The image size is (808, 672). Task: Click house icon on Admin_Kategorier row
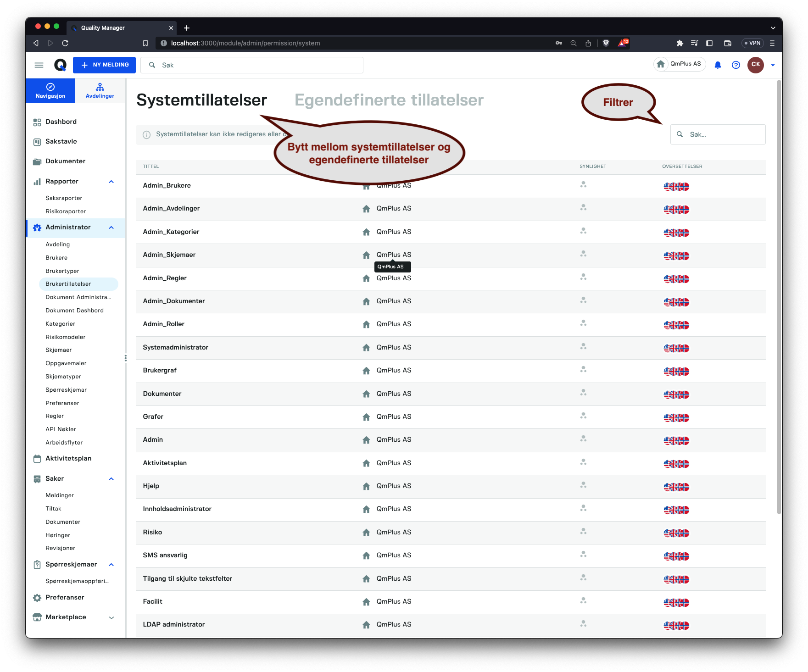pos(366,232)
